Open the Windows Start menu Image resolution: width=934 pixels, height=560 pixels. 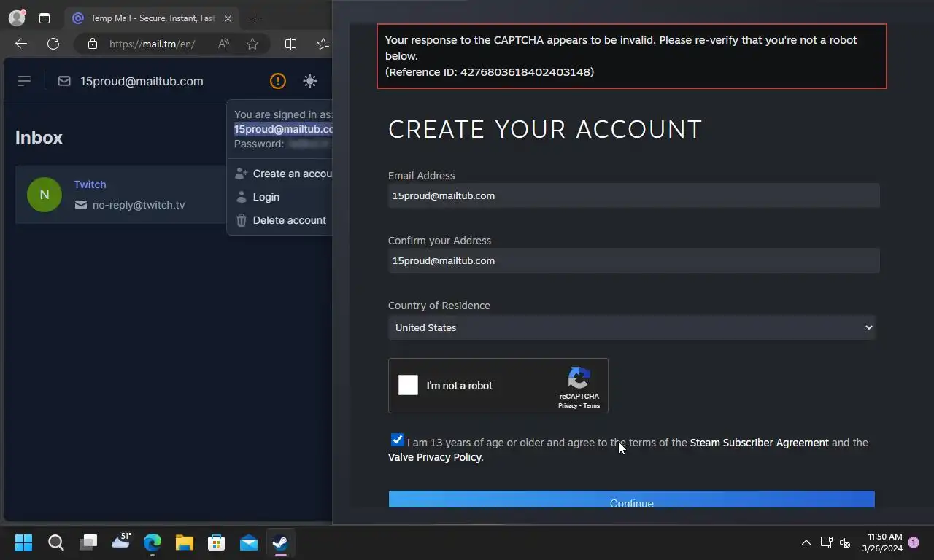click(23, 542)
